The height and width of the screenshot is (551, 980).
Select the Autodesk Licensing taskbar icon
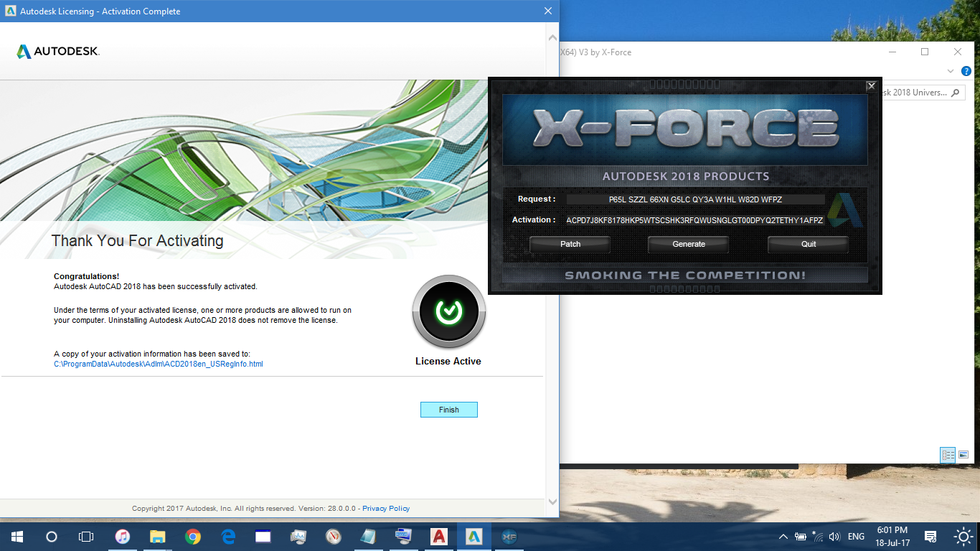click(474, 537)
